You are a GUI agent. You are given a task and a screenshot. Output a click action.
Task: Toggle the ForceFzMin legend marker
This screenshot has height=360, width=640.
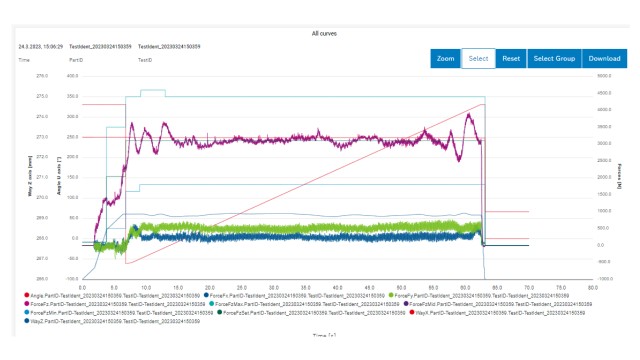tap(27, 312)
